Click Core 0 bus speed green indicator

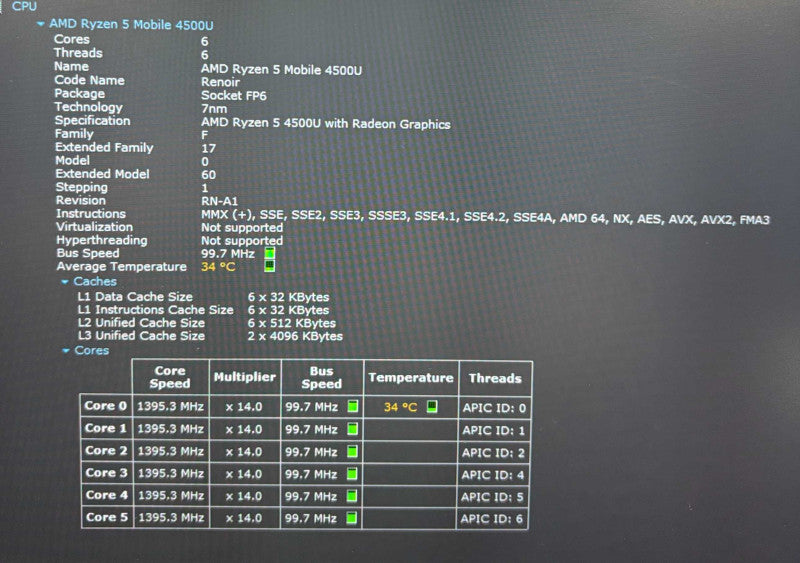[353, 406]
